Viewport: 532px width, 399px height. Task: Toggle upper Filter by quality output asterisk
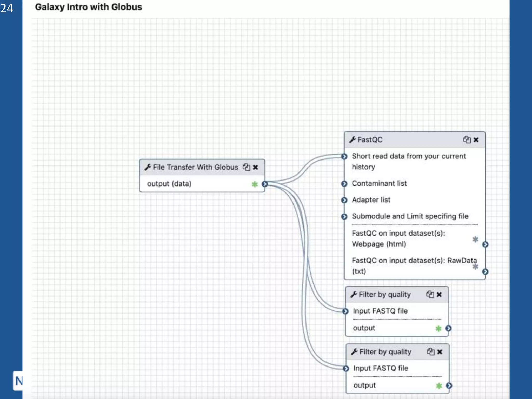(438, 329)
